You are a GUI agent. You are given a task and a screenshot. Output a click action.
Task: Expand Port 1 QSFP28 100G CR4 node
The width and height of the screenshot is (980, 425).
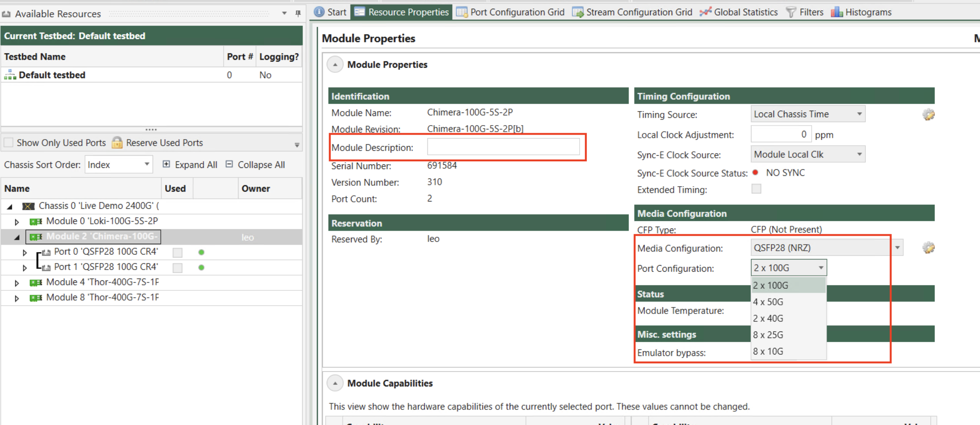[24, 267]
